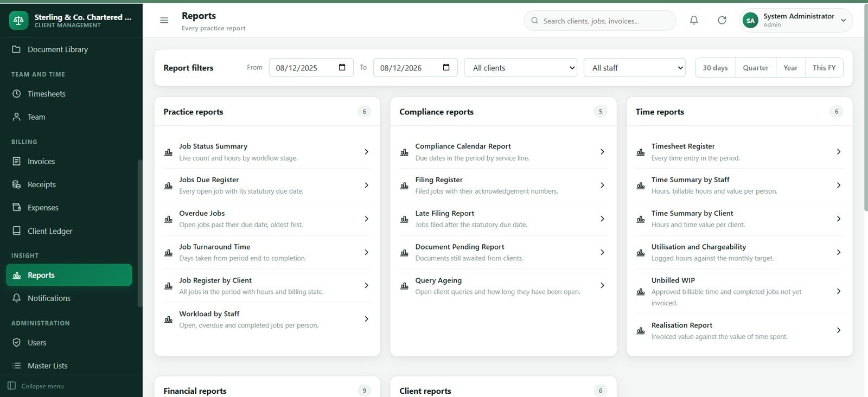868x397 pixels.
Task: Click the Client Ledger book icon
Action: (x=17, y=231)
